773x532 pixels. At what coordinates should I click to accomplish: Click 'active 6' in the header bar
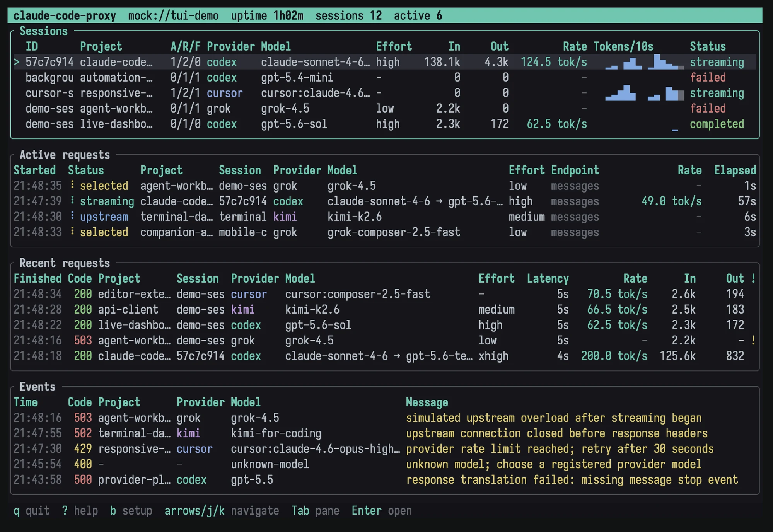point(418,16)
